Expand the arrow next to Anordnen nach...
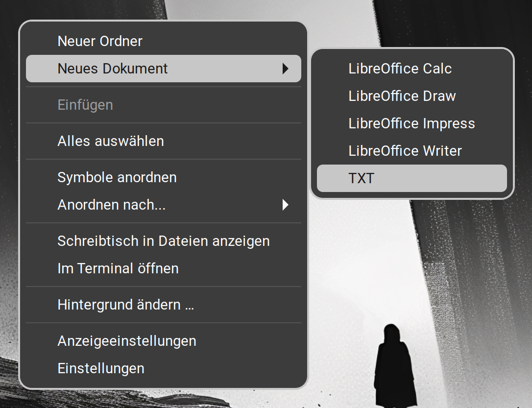The height and width of the screenshot is (408, 532). click(x=286, y=205)
